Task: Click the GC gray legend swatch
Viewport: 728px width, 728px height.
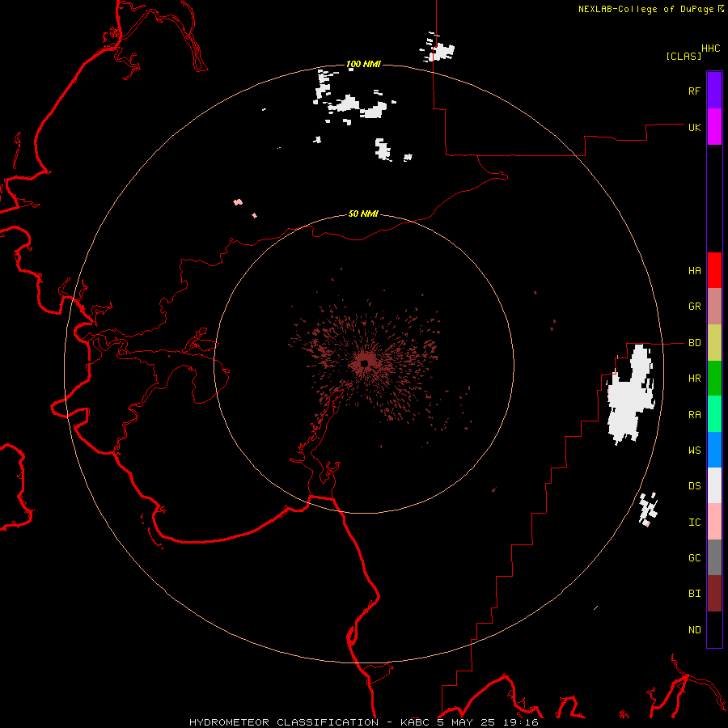Action: [x=714, y=557]
